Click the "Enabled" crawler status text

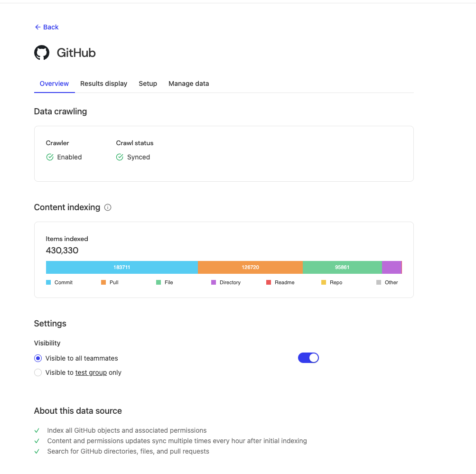(x=69, y=157)
